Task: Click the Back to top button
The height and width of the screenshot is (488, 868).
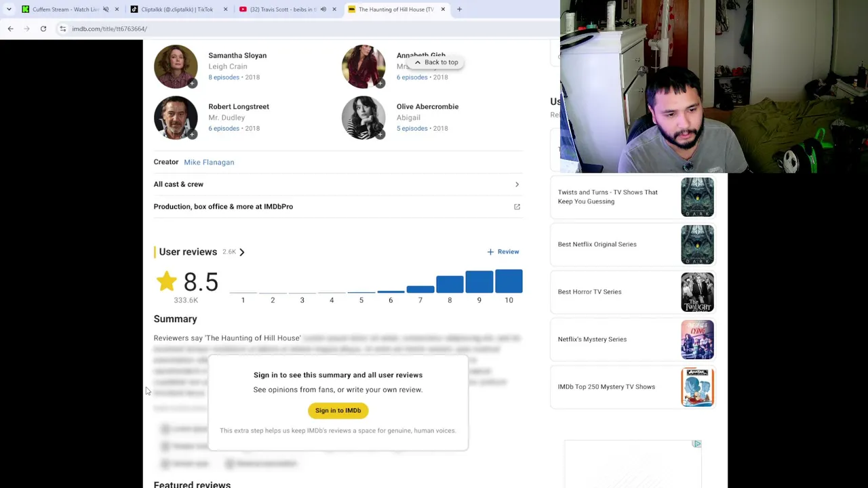Action: (435, 62)
